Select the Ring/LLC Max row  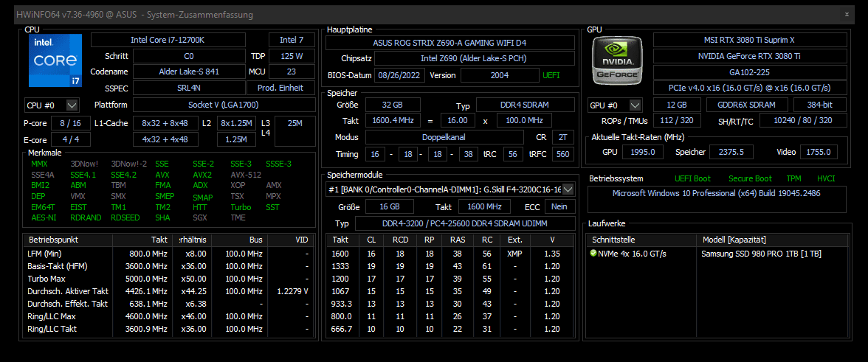point(170,316)
